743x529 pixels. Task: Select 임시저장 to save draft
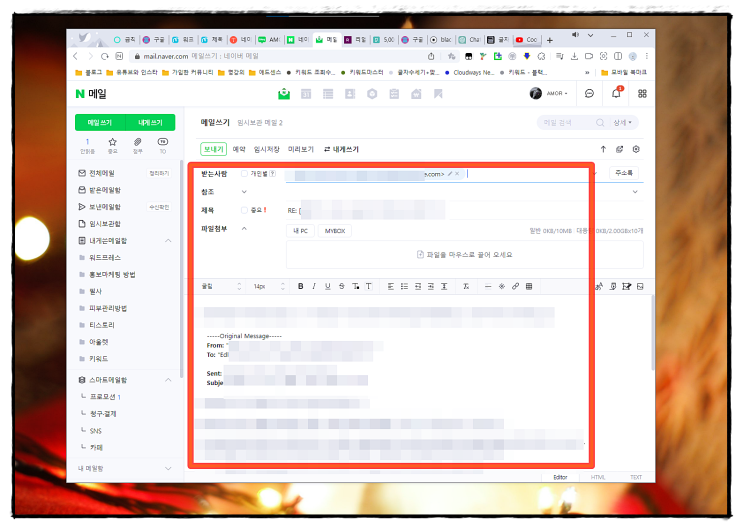(x=266, y=149)
